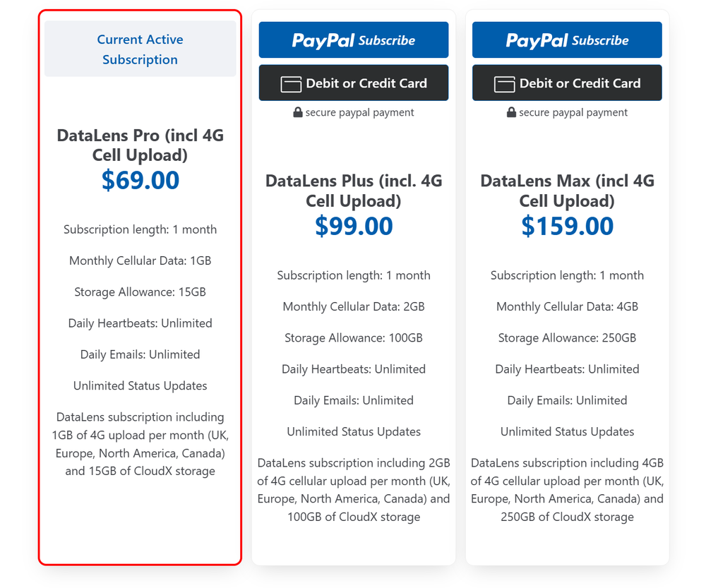Choose Debit or Credit Card for DataLens Plus
Screen dimensions: 706x588
[354, 83]
